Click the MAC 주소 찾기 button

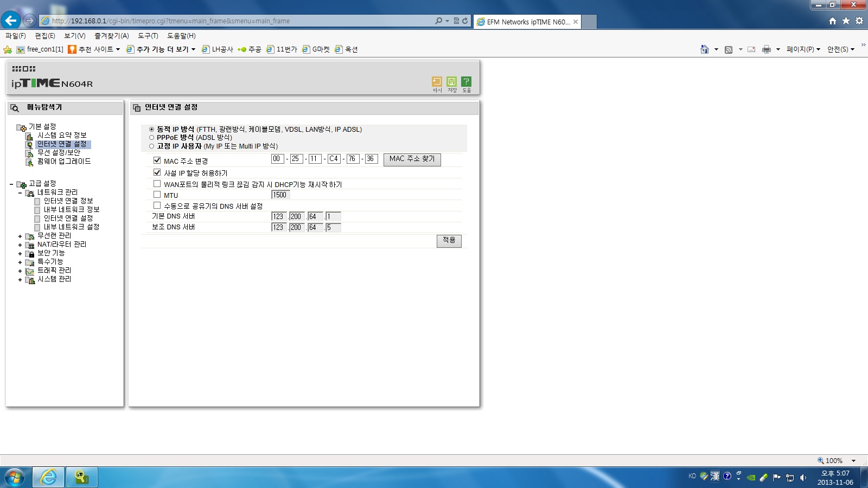point(412,159)
